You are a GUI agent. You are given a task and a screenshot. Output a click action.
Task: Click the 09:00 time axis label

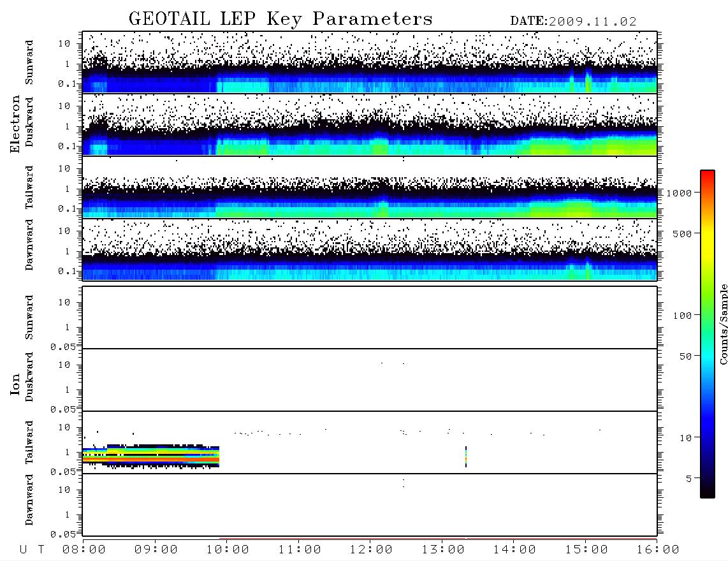[156, 550]
